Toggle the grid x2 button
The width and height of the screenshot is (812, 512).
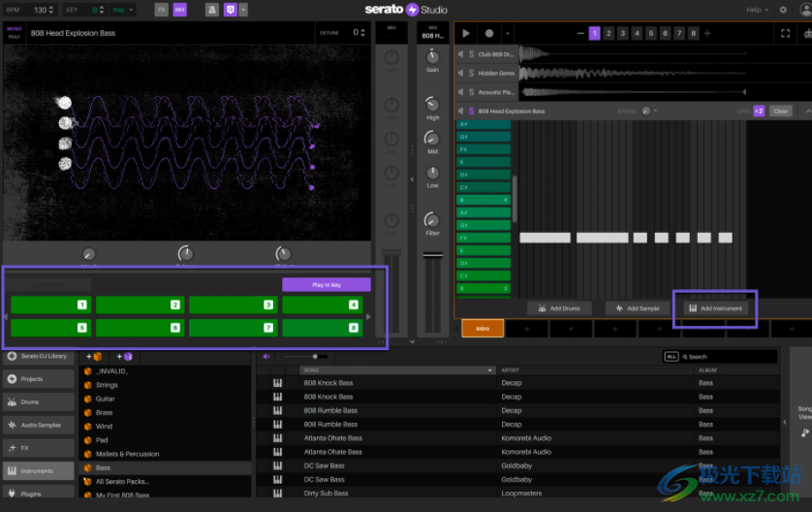pyautogui.click(x=759, y=111)
